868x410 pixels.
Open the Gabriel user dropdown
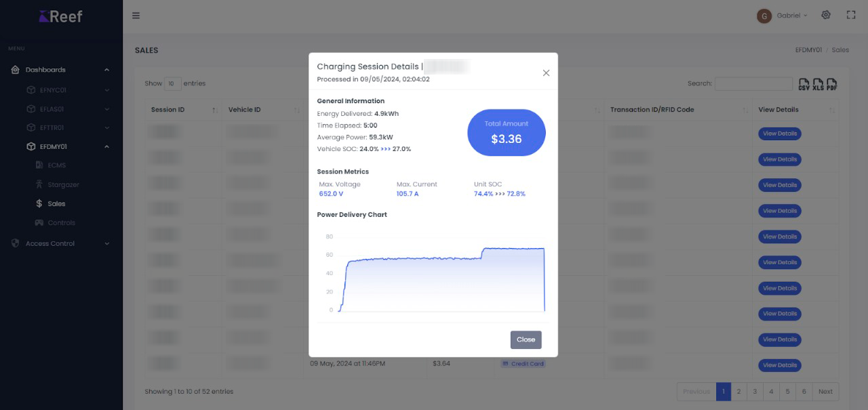tap(783, 16)
